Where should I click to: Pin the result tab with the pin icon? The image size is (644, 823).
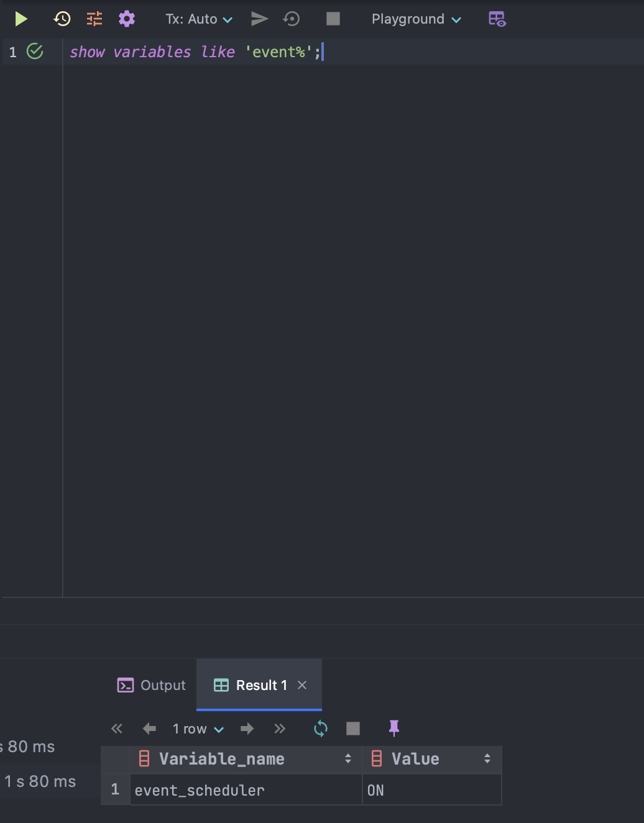tap(394, 728)
